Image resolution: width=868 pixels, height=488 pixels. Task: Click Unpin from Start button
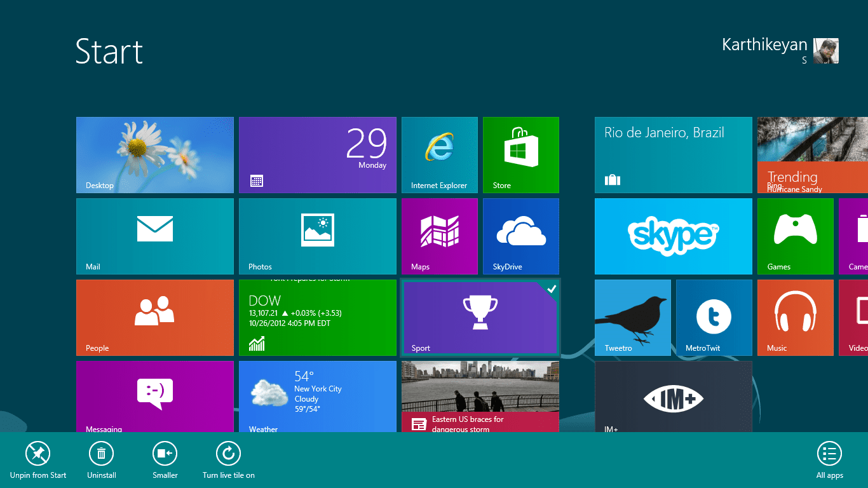(38, 461)
